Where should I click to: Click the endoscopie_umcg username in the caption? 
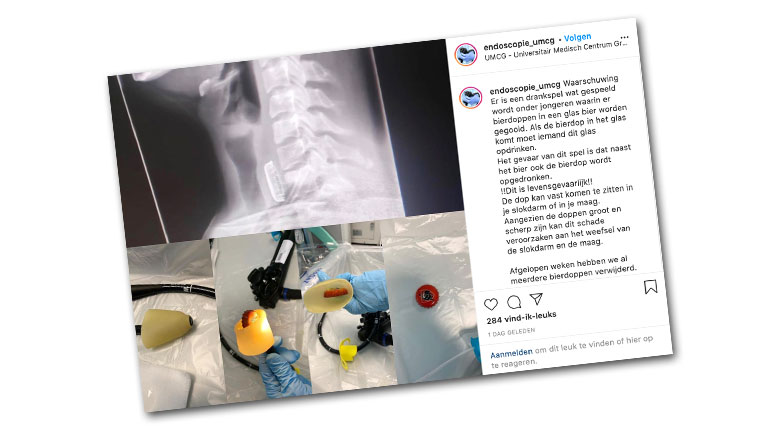point(525,87)
